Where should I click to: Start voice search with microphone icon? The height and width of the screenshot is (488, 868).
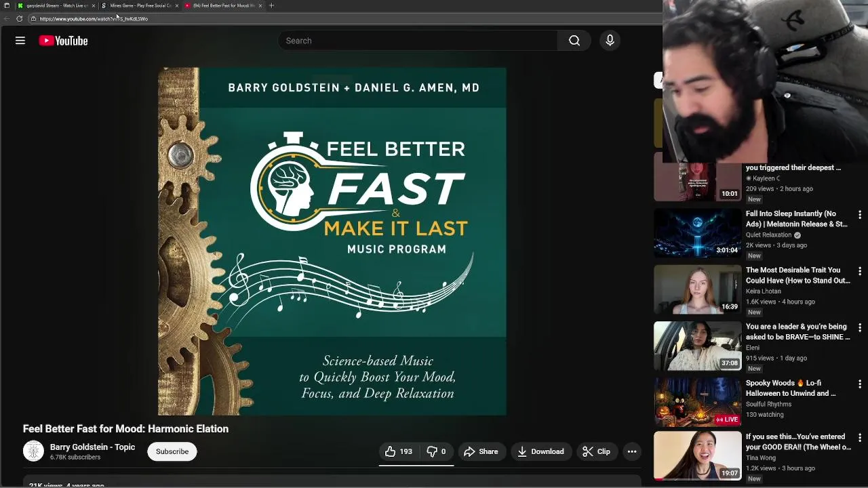point(610,41)
